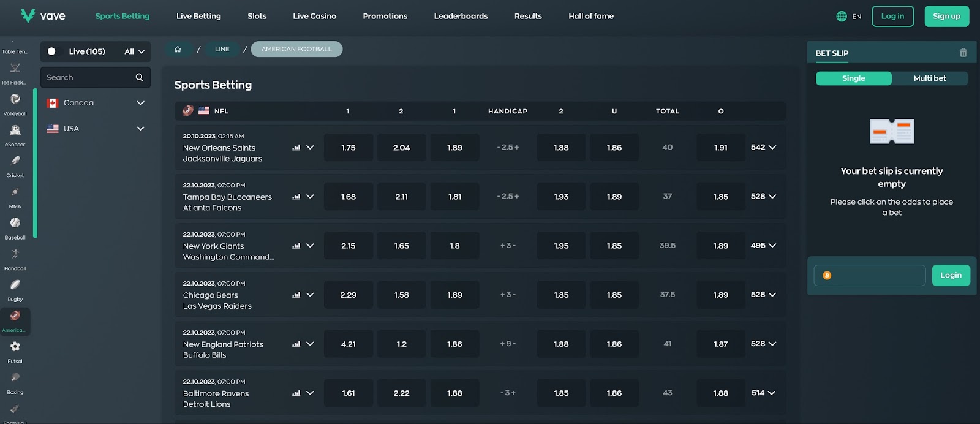Expand the Canada country list

coord(140,103)
